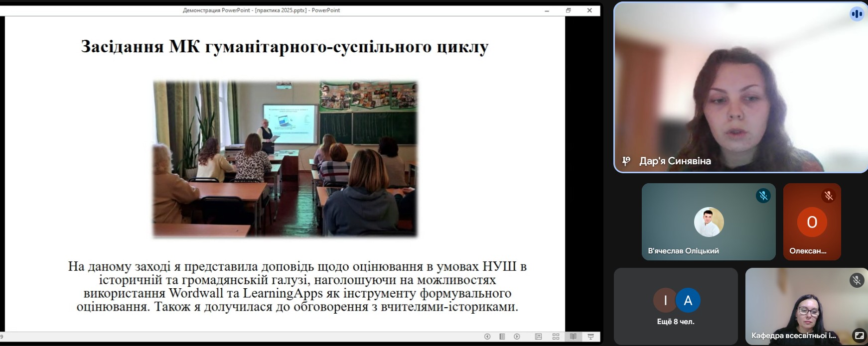Image resolution: width=868 pixels, height=346 pixels.
Task: Click 'В'ячеслав Оліцький' name label
Action: (683, 251)
